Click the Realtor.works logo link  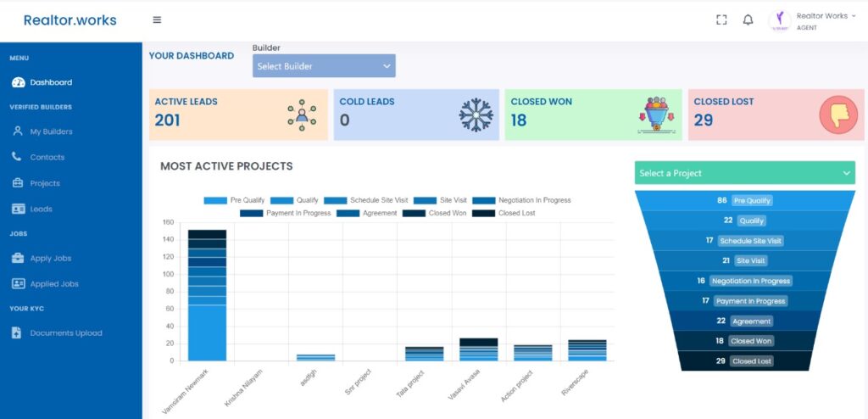(70, 20)
